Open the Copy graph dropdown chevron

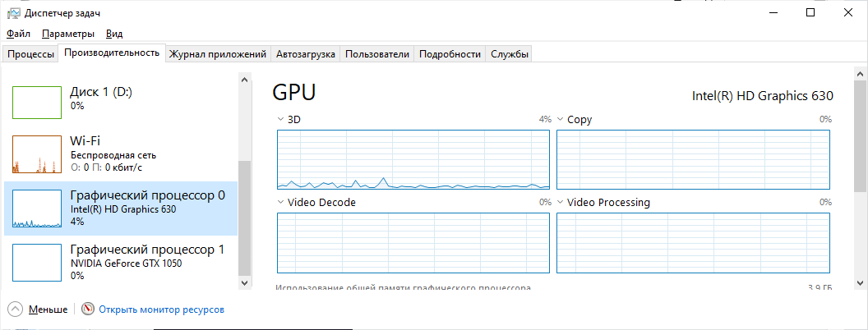tap(561, 120)
